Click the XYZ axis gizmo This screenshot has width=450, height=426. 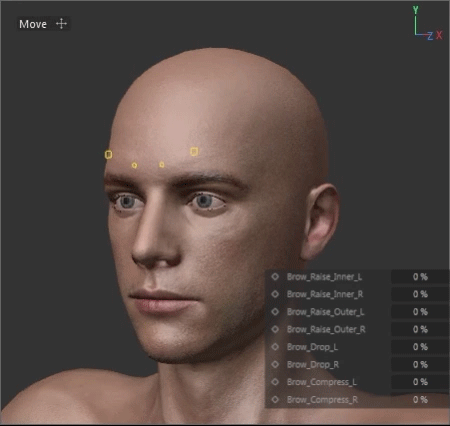tap(428, 23)
